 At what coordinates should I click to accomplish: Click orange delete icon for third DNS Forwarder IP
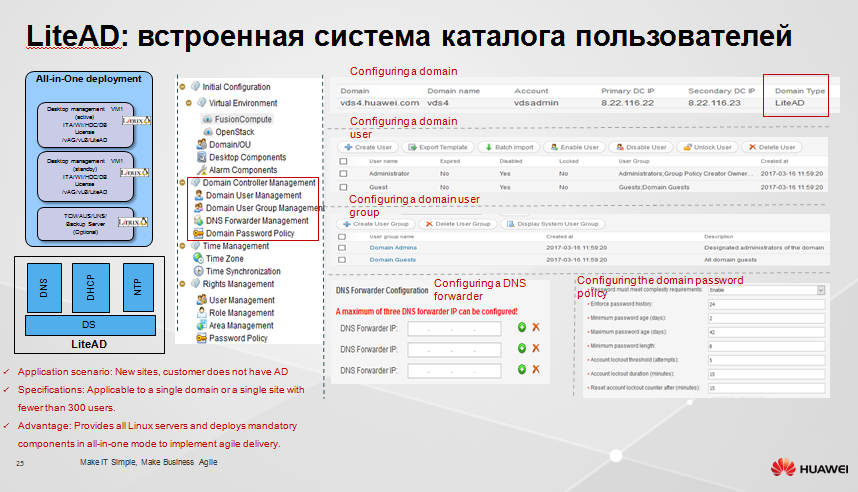tap(536, 369)
